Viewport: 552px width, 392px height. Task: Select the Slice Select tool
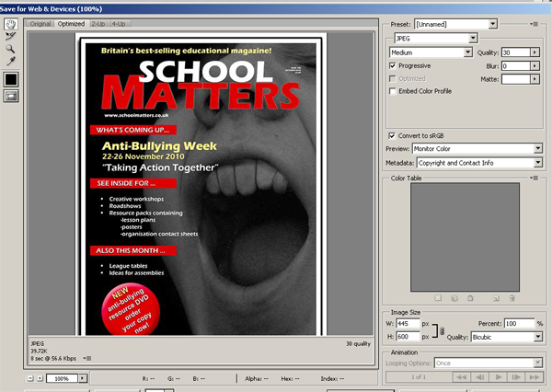(10, 36)
